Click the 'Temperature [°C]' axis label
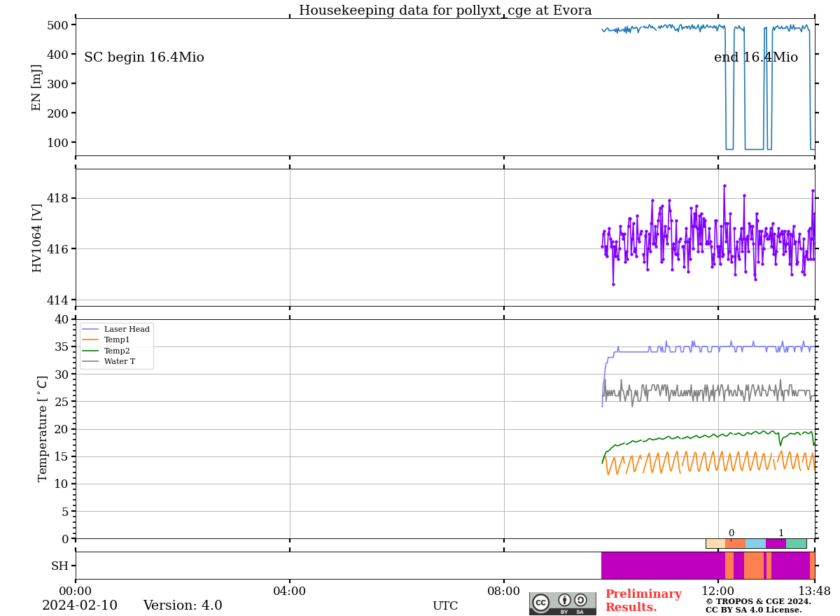The width and height of the screenshot is (840, 616). tap(43, 428)
